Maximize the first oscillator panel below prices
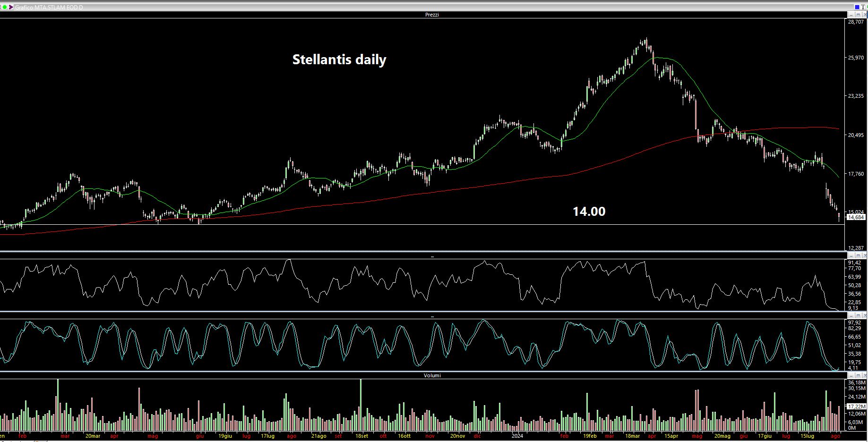Screen dimensions: 868x442 (x=858, y=256)
